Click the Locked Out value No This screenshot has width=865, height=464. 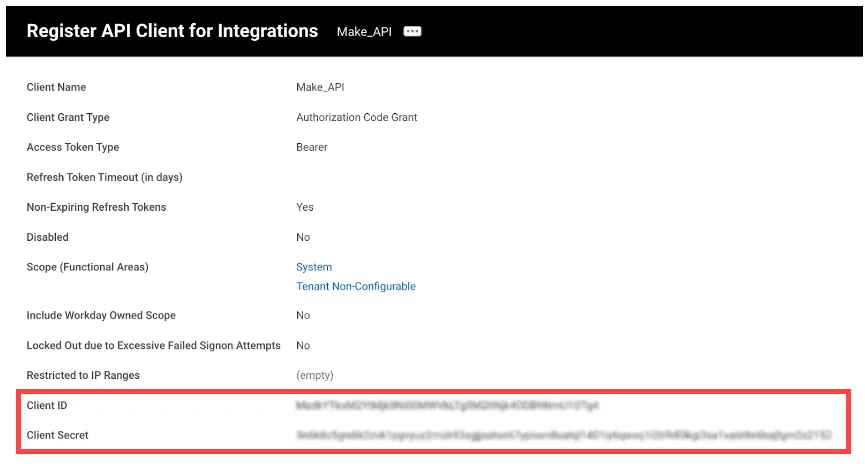(x=303, y=345)
